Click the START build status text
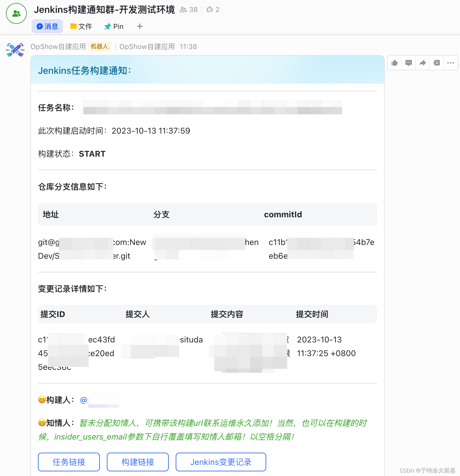460x476 pixels. [x=92, y=154]
